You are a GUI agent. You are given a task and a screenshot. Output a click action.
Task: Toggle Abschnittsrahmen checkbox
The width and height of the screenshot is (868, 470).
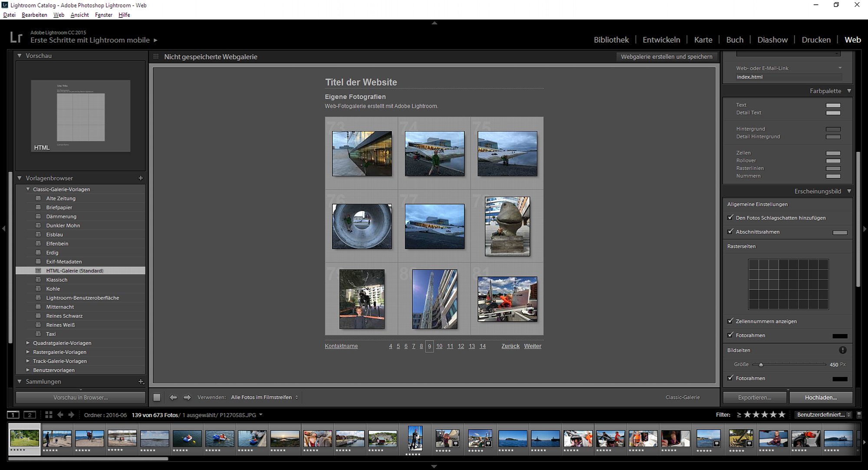point(730,231)
